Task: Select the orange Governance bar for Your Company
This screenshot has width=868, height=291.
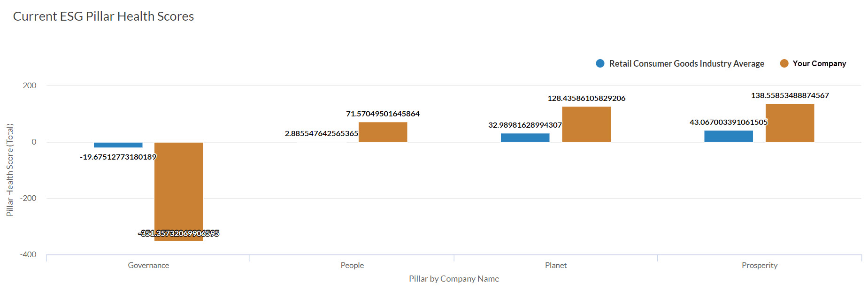Action: coord(179,191)
